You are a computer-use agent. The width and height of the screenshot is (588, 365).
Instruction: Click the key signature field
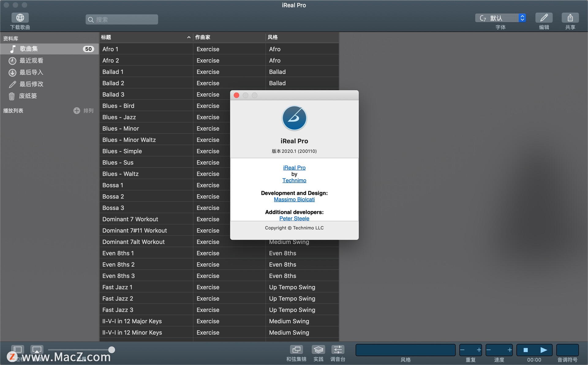[x=567, y=350]
